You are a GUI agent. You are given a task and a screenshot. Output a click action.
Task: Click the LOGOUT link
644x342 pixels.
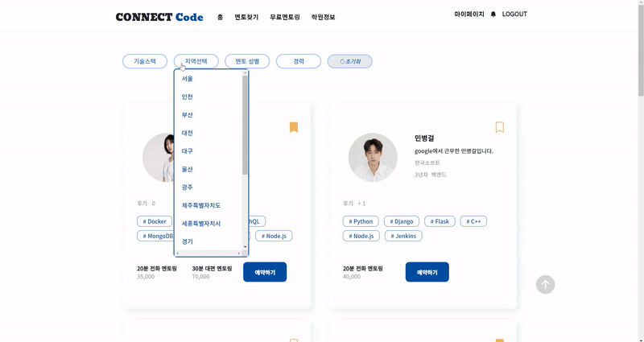[x=514, y=14]
